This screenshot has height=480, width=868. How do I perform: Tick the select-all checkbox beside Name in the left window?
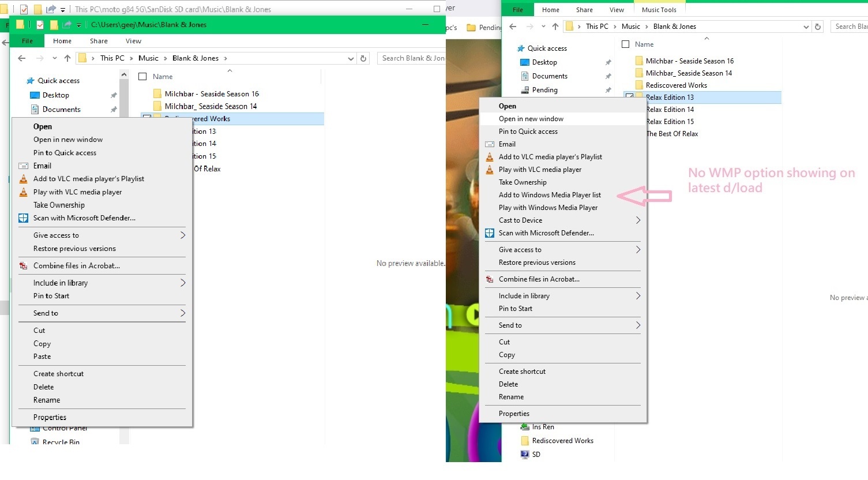pyautogui.click(x=142, y=77)
